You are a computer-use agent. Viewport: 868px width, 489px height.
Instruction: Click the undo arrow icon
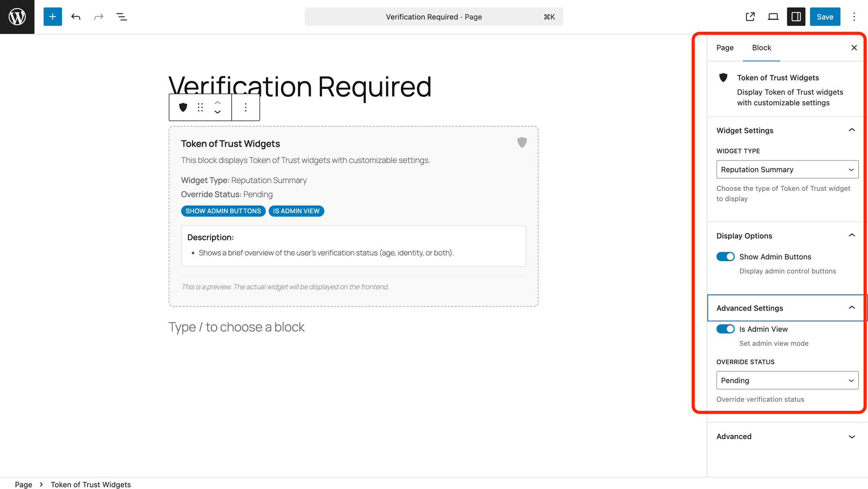click(76, 17)
